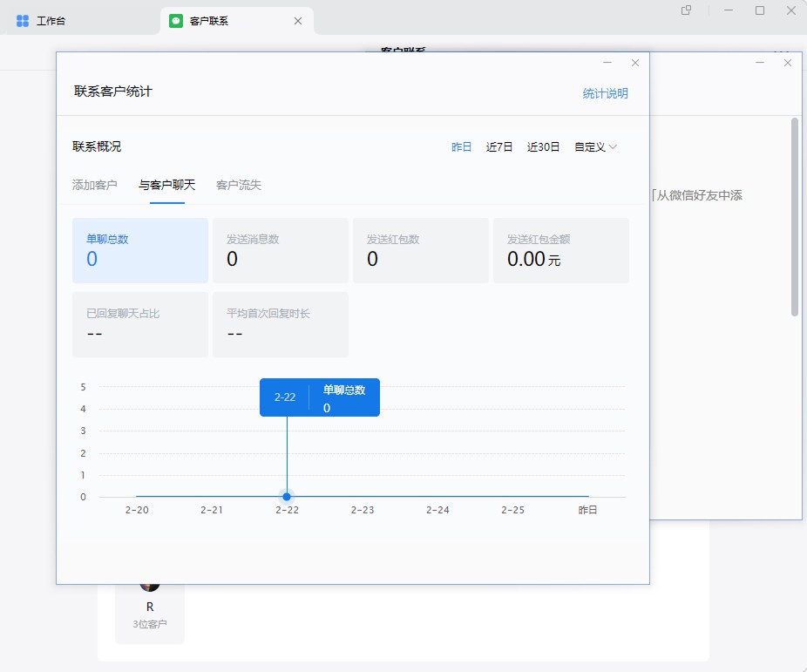Switch to the 客户流失 tab
The image size is (807, 672).
(x=239, y=185)
